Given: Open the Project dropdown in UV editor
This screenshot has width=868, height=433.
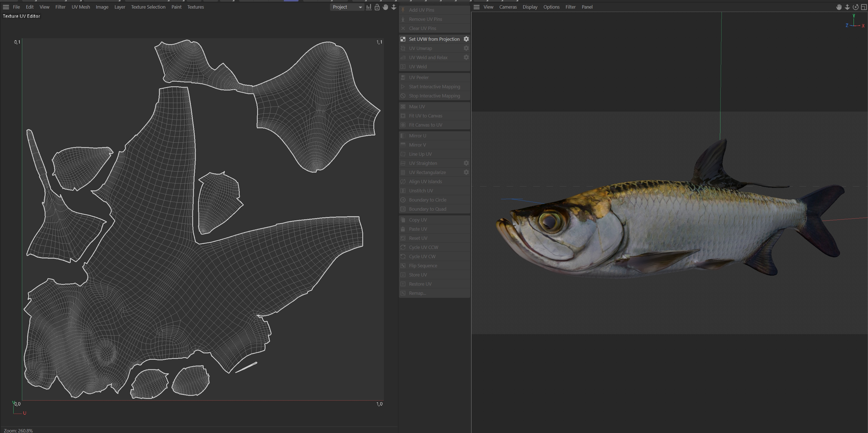Looking at the screenshot, I should tap(347, 7).
